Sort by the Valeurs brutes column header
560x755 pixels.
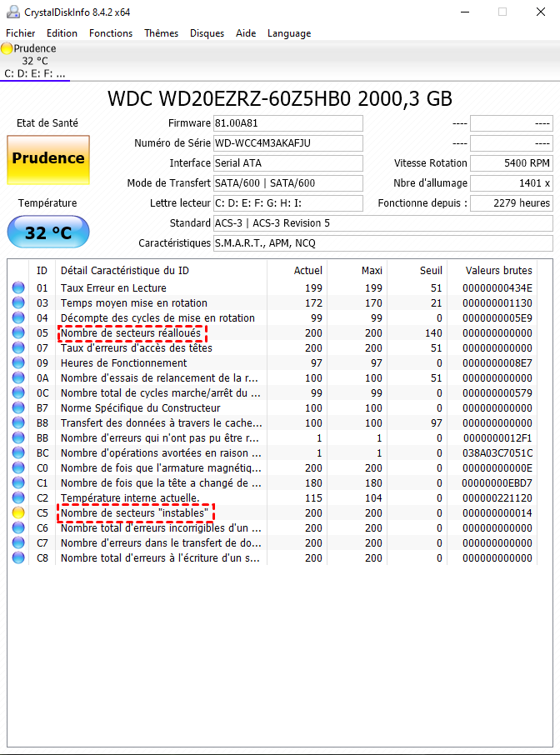498,271
